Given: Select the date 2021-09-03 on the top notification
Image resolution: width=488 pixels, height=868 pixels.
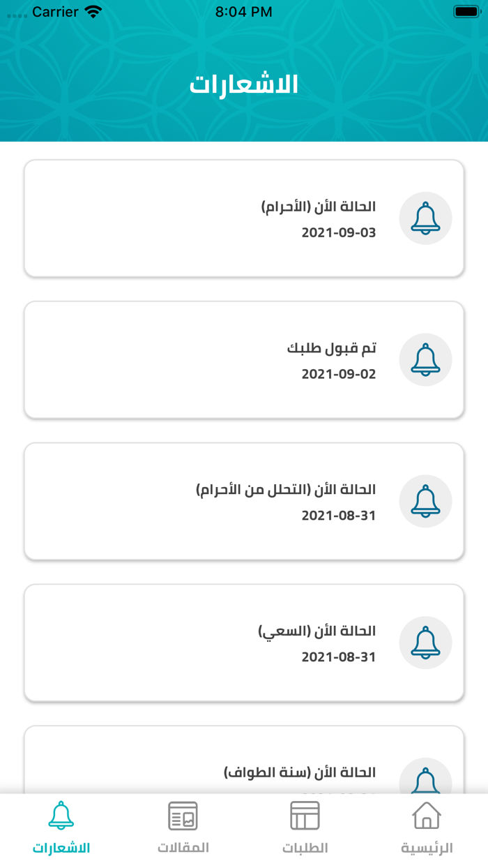Looking at the screenshot, I should 339,232.
